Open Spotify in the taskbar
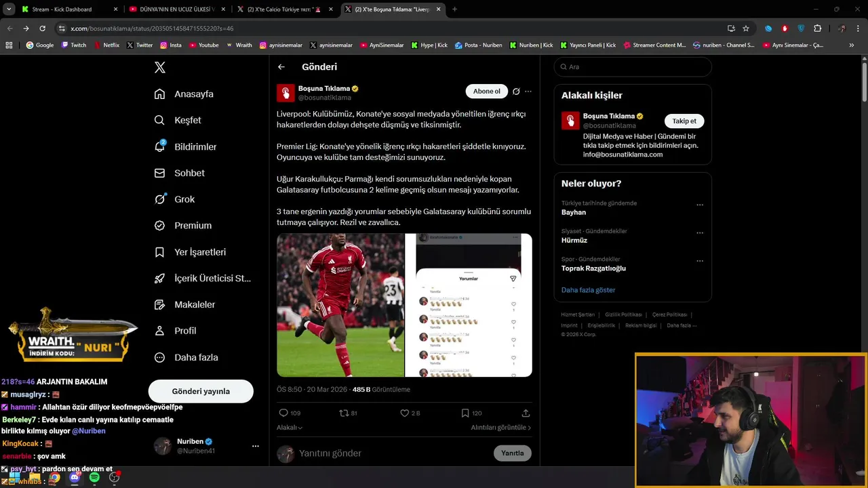This screenshot has width=868, height=488. 94,478
